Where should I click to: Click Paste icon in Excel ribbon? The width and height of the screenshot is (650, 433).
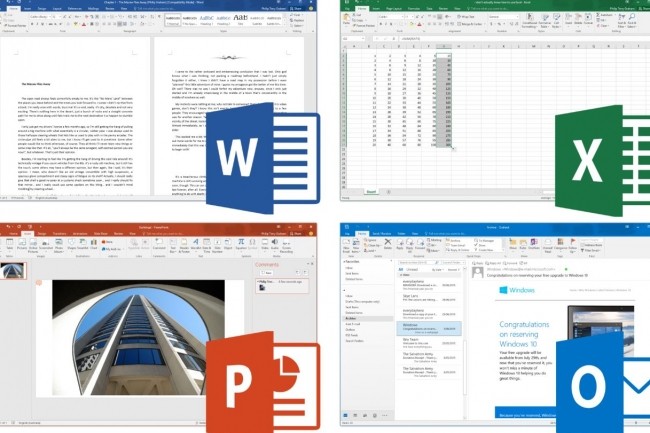coord(346,19)
